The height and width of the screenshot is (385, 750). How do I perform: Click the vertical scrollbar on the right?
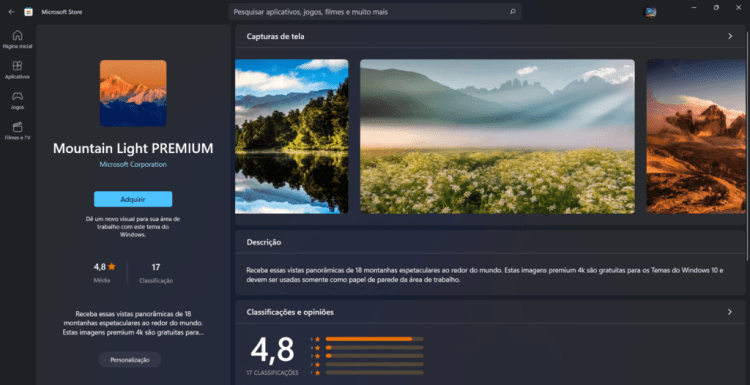coord(748,143)
